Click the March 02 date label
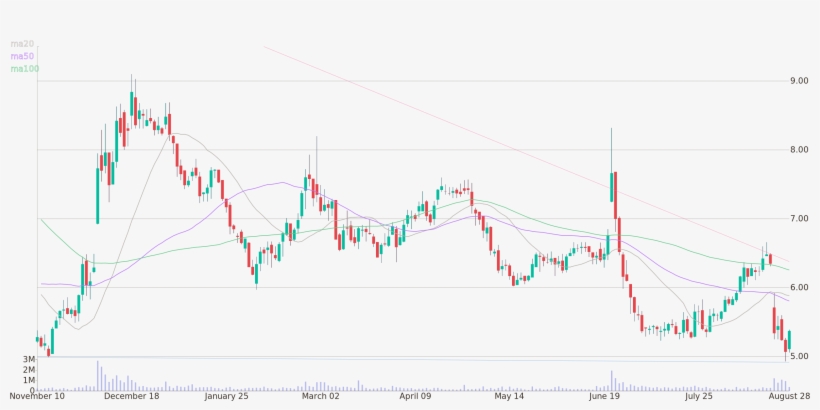This screenshot has width=820, height=410. (321, 397)
